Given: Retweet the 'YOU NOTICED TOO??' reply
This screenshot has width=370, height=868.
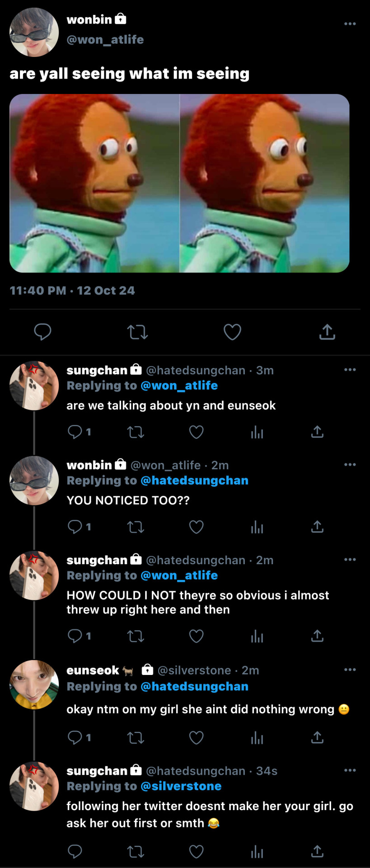Looking at the screenshot, I should [x=136, y=527].
